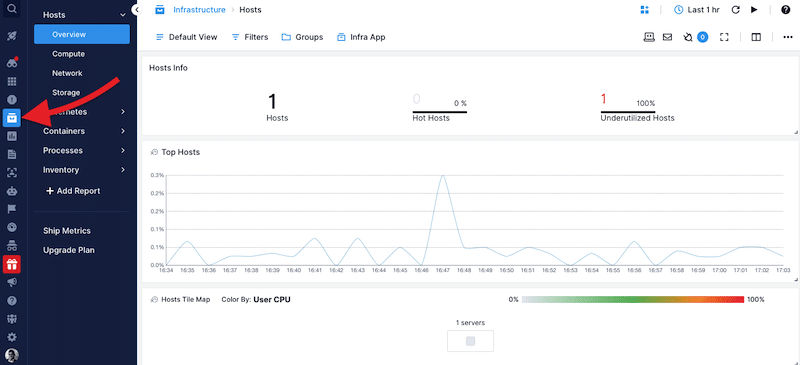The image size is (800, 365).
Task: Click the Hosts Tile Map panel icon
Action: [154, 300]
